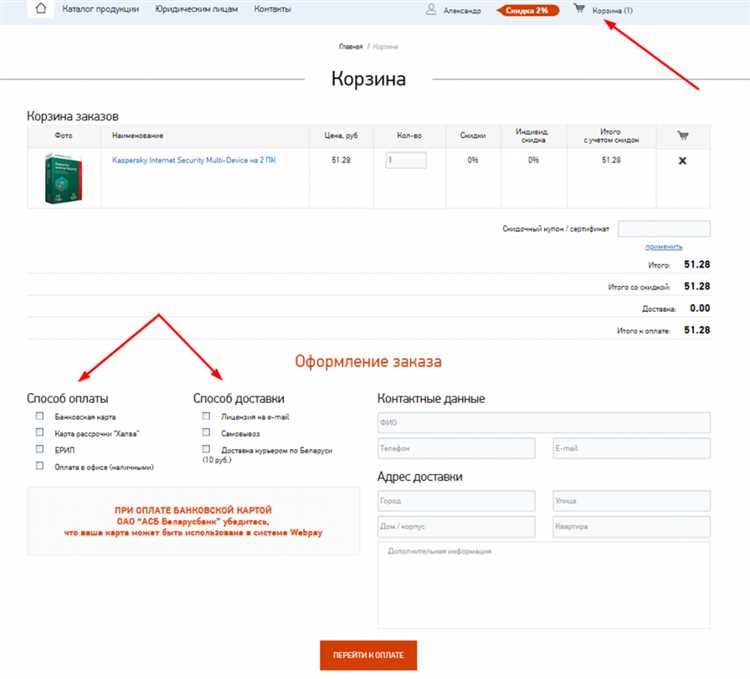This screenshot has width=750, height=679.
Task: Click the Kaspersky product box thumbnail
Action: pyautogui.click(x=62, y=180)
